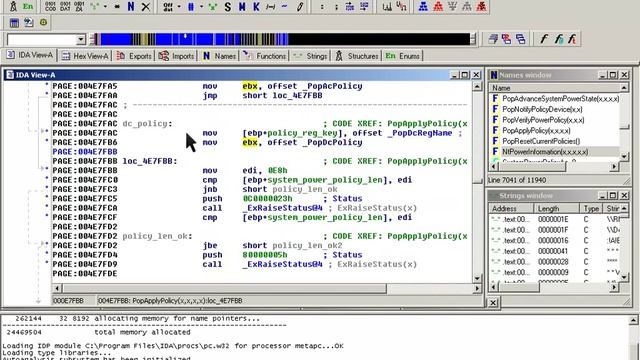Open dropdown arrow next to blue # icon
The width and height of the screenshot is (640, 360).
tap(201, 6)
